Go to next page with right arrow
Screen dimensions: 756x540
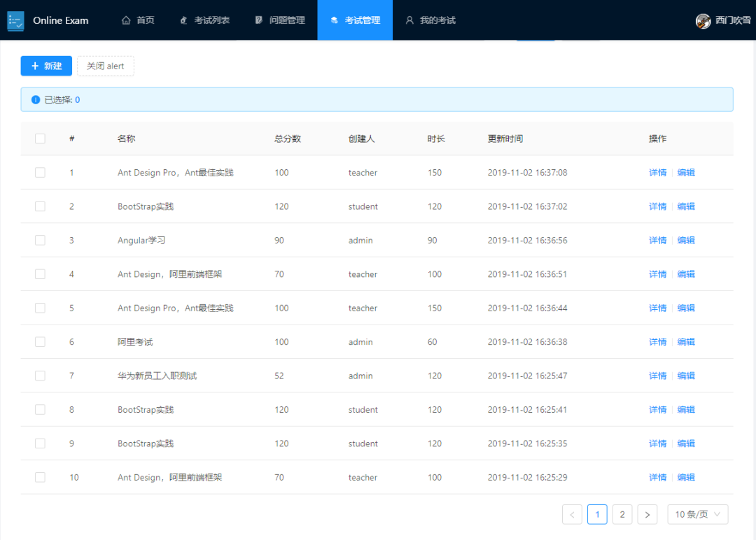pos(647,515)
